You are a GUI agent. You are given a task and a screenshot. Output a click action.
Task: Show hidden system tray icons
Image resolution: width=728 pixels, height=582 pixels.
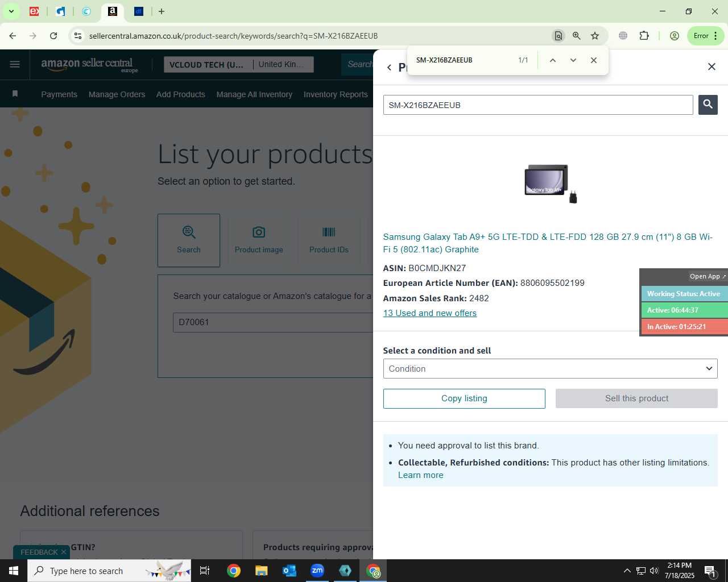click(x=627, y=571)
